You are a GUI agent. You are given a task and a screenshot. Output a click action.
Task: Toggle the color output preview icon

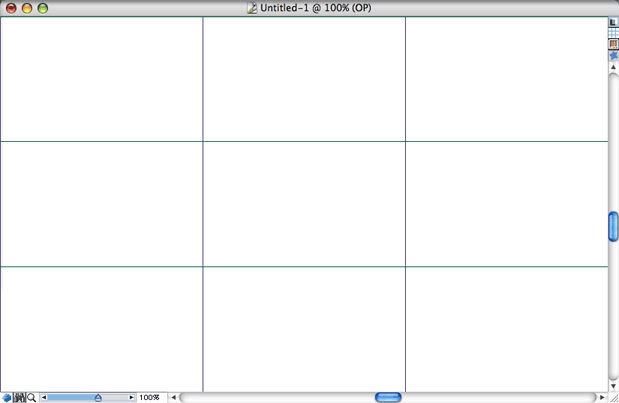click(613, 44)
